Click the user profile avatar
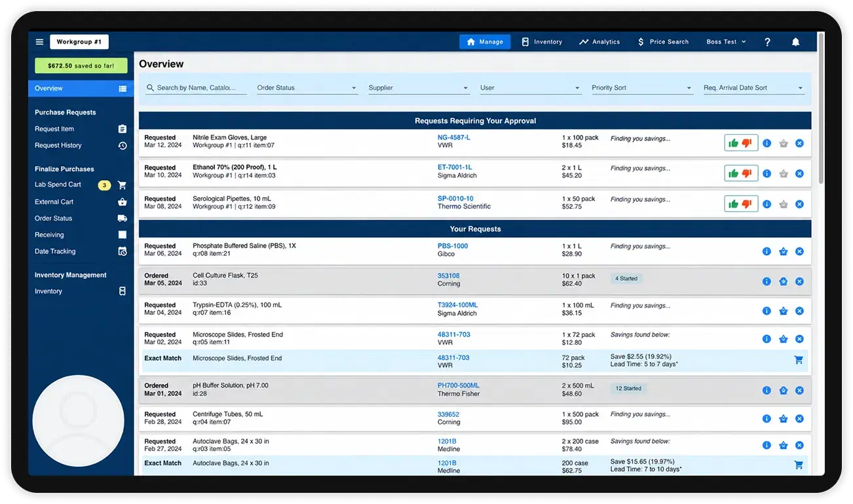The image size is (853, 504). pos(78,420)
